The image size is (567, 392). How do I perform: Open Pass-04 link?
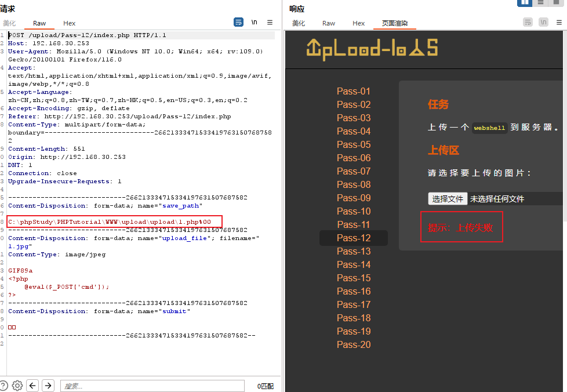click(x=353, y=131)
